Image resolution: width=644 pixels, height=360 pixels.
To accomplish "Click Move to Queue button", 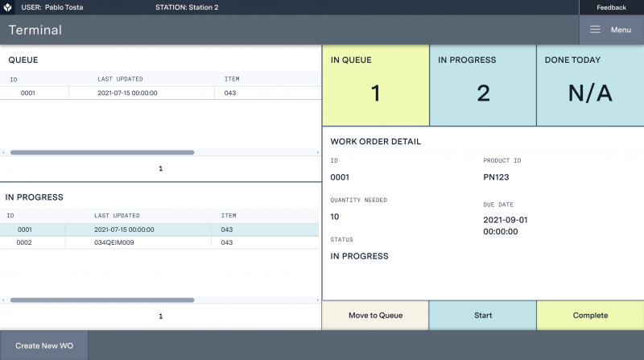I will coord(375,315).
